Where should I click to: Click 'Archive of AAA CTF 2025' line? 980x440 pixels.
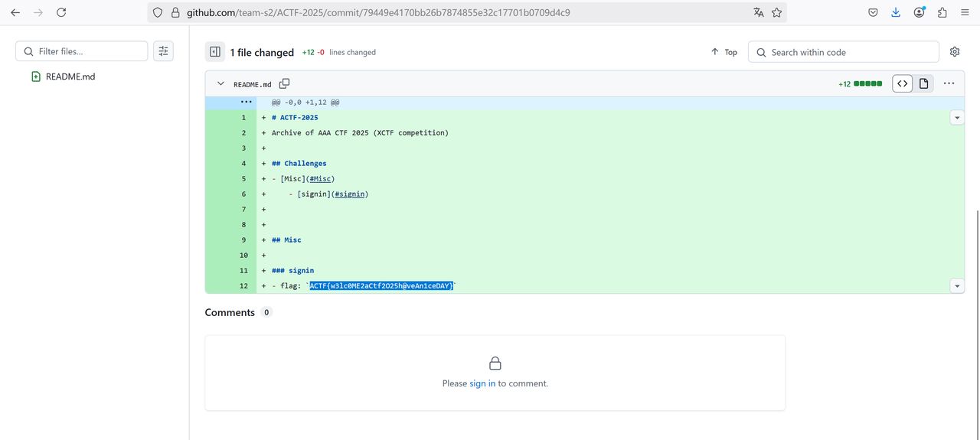point(360,132)
